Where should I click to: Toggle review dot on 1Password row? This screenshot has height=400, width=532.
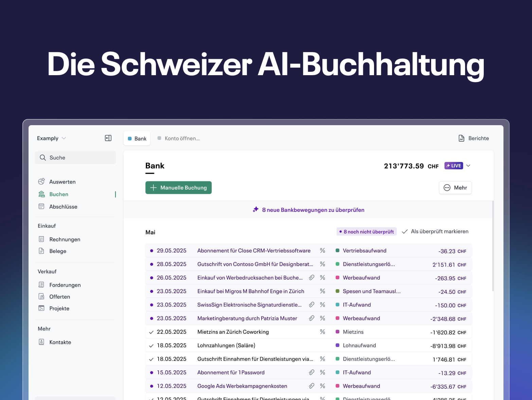pyautogui.click(x=152, y=372)
